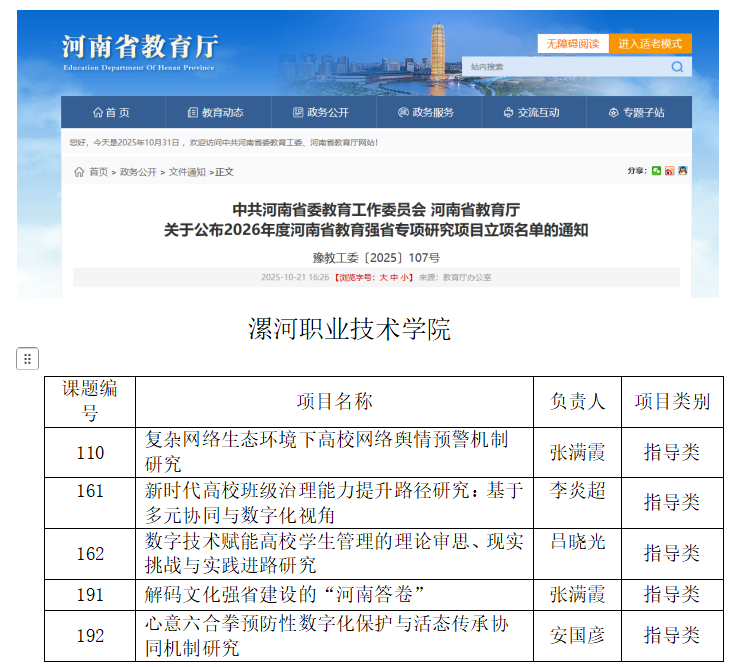Open 首页 in the navigation bar
Screen dimensions: 729x667
point(111,112)
